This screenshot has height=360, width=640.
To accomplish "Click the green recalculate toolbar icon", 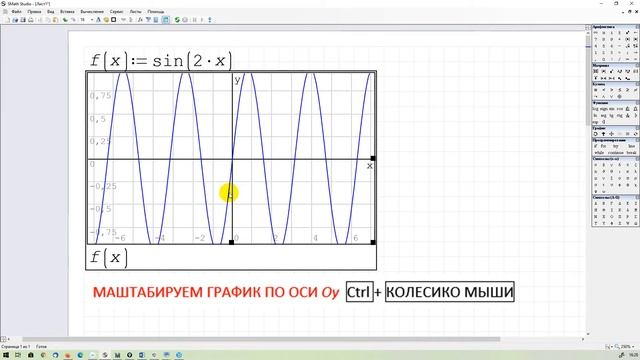I will (x=177, y=20).
